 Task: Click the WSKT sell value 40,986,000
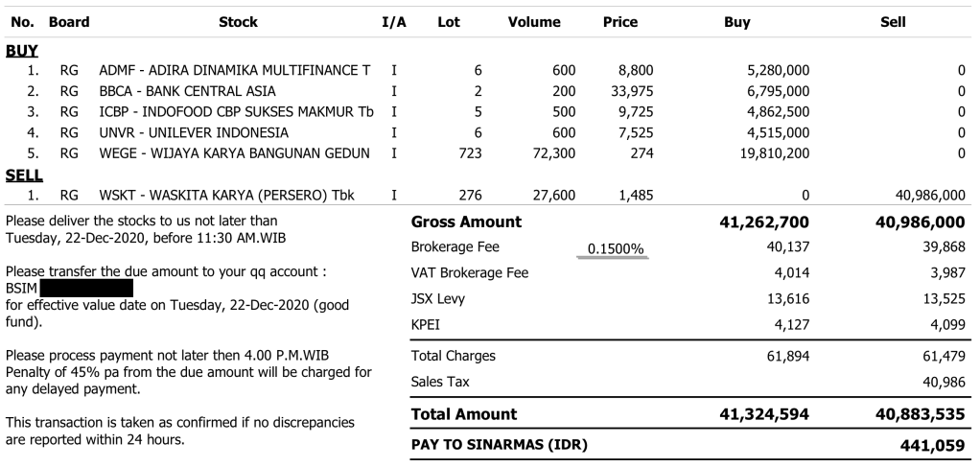tap(929, 196)
